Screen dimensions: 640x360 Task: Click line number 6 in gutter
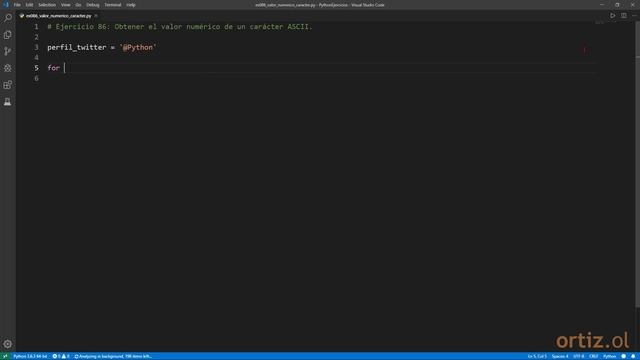click(x=36, y=78)
